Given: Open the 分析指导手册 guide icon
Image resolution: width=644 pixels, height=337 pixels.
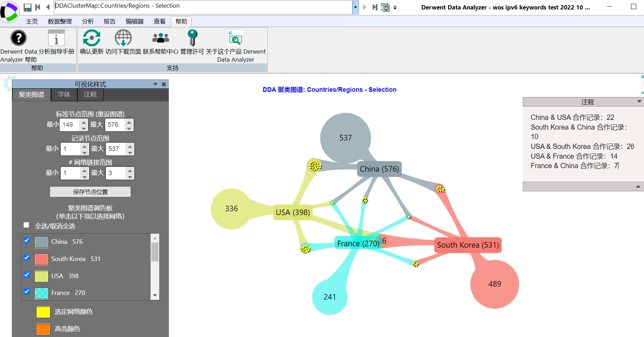Looking at the screenshot, I should click(56, 38).
